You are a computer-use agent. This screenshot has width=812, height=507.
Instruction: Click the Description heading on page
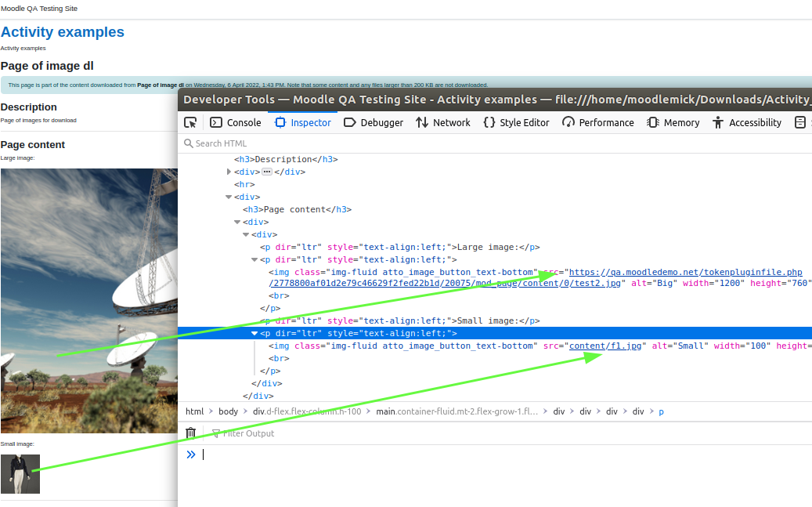(28, 107)
